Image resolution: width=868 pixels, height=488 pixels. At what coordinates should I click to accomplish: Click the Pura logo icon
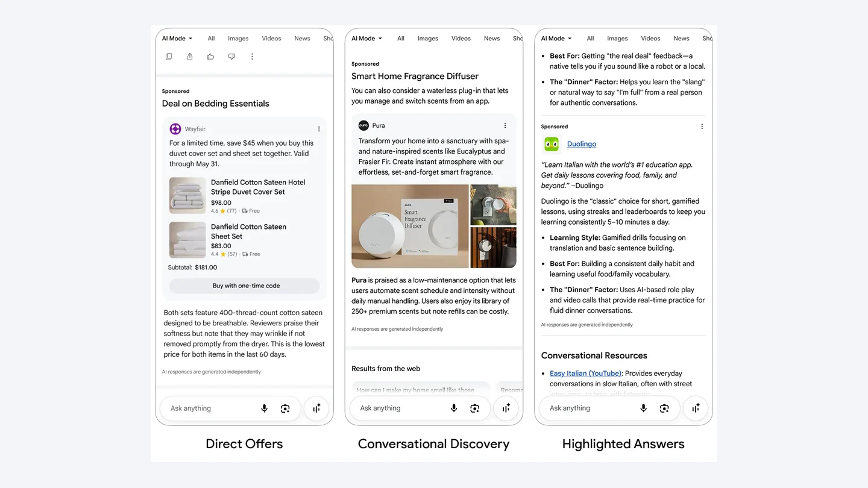[x=363, y=125]
